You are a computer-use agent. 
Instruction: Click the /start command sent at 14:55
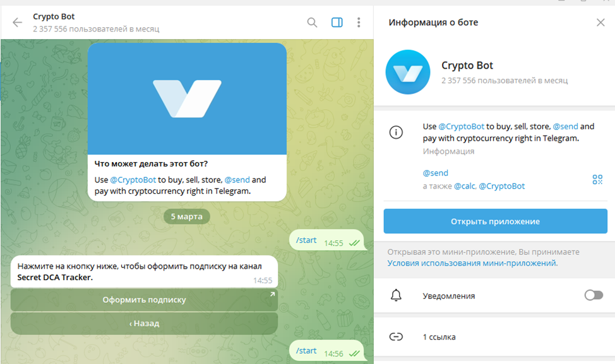(x=306, y=240)
